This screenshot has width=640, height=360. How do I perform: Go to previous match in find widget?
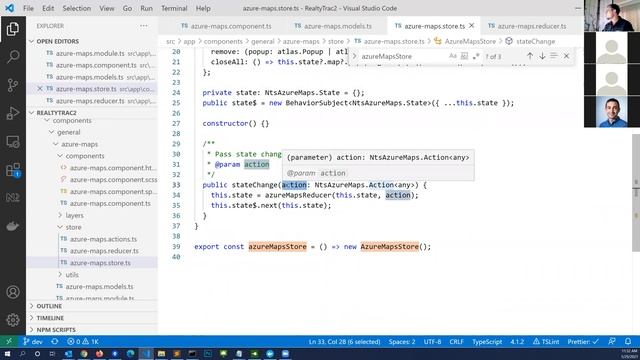pyautogui.click(x=530, y=56)
